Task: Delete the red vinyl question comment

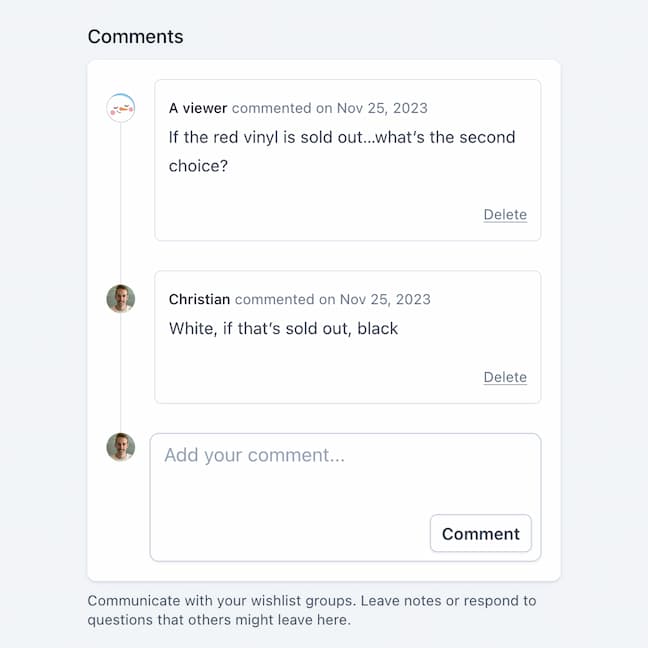Action: click(505, 215)
